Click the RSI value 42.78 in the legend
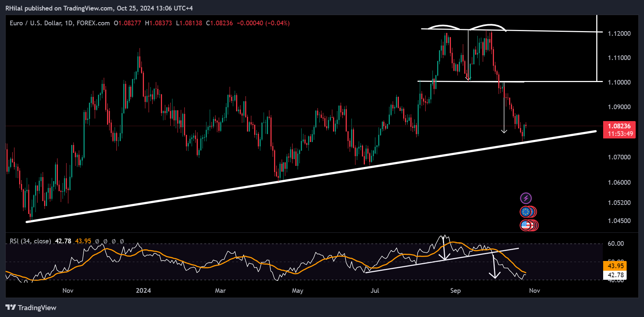Screen dimensions: 644x317 pos(63,241)
